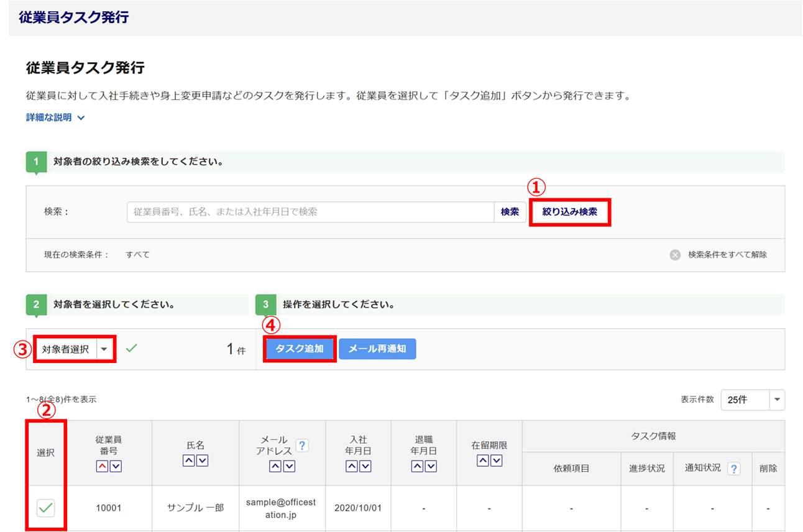Uncheck the selection checkbox for employee 10001
803x532 pixels.
pos(45,508)
